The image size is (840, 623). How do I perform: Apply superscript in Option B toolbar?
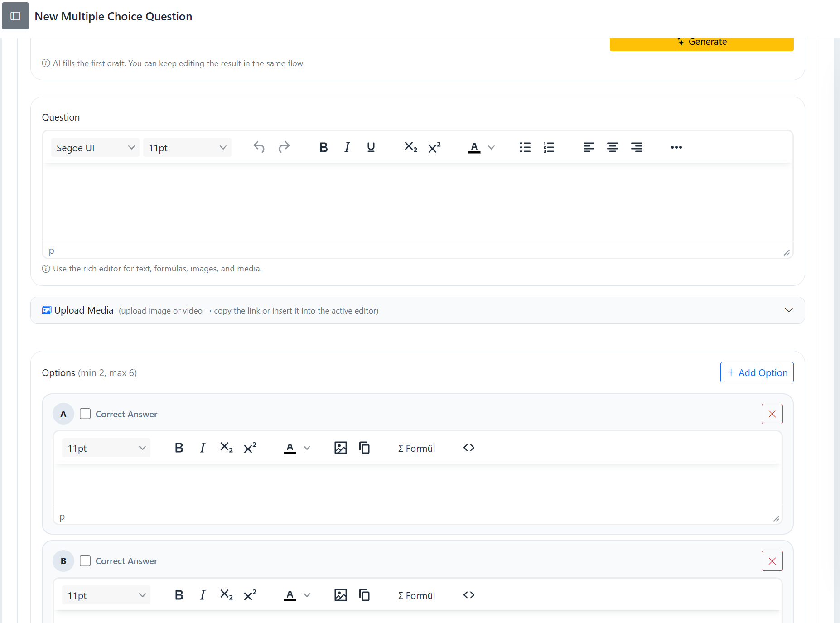(250, 595)
